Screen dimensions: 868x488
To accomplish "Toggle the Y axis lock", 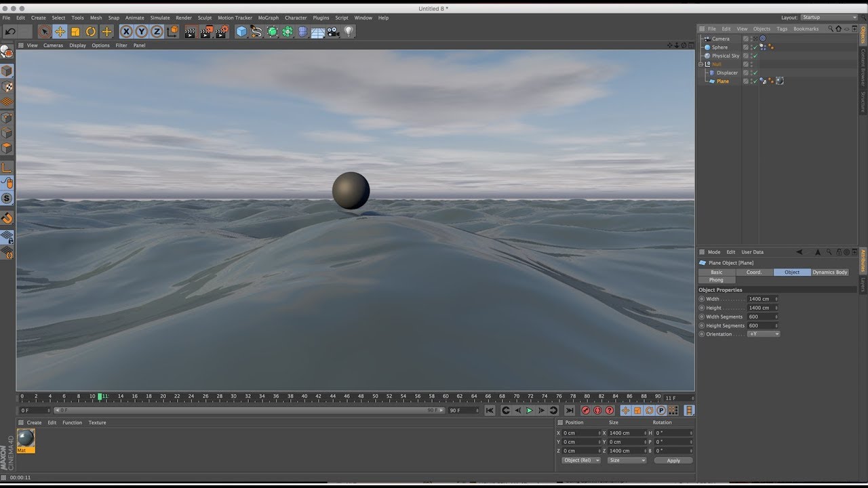I will (x=141, y=31).
